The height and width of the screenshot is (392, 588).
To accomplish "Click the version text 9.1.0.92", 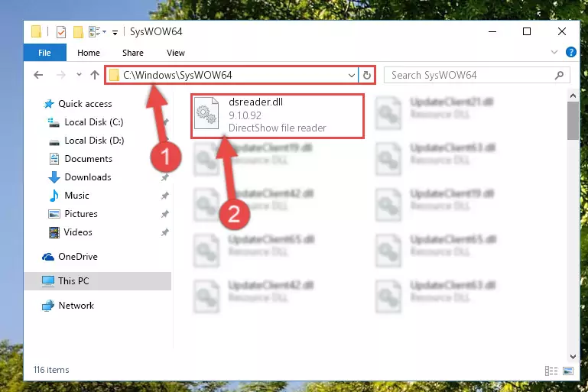I will (245, 115).
